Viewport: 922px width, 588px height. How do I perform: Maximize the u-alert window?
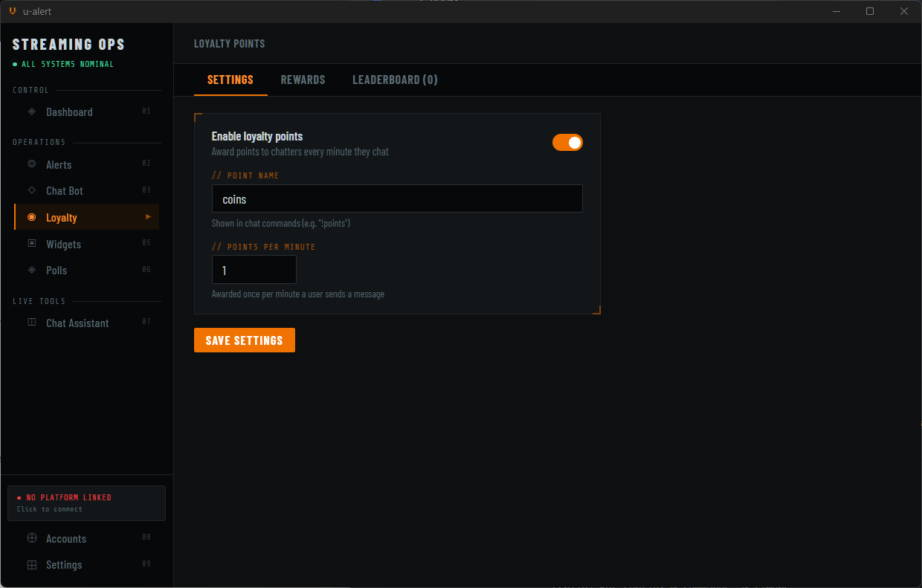(x=870, y=11)
